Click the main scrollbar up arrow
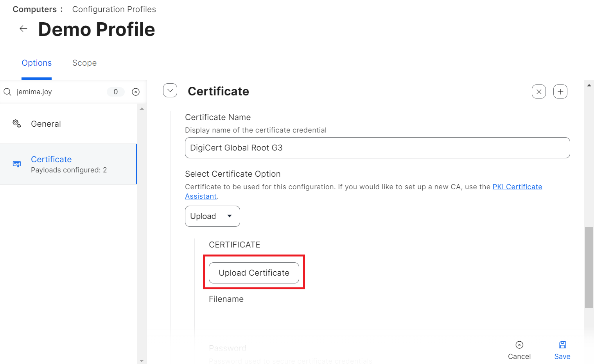The image size is (594, 364). pyautogui.click(x=589, y=85)
